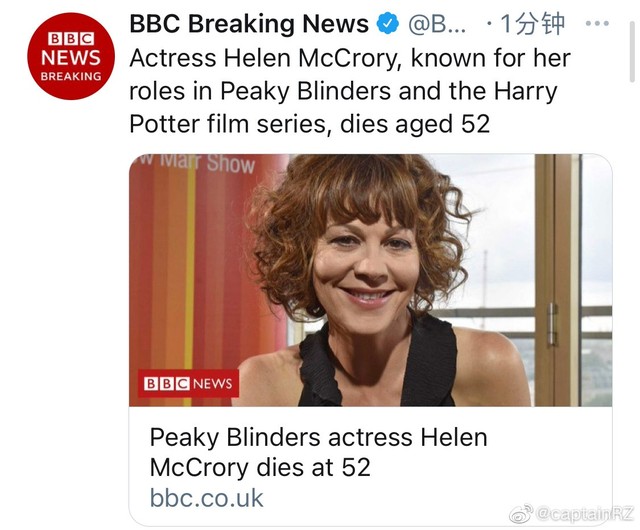Click the BBC NEWS logo on the photo
Viewport: 640px width, 530px height.
(x=188, y=383)
